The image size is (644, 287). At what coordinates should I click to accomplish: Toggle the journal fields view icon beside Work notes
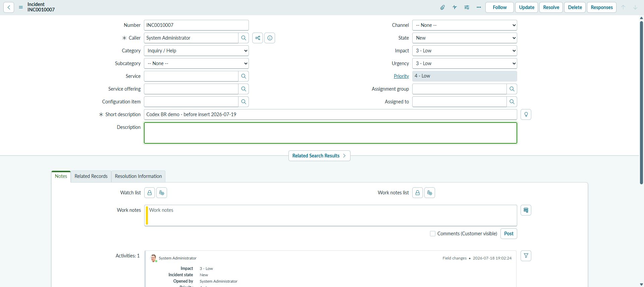coord(526,210)
